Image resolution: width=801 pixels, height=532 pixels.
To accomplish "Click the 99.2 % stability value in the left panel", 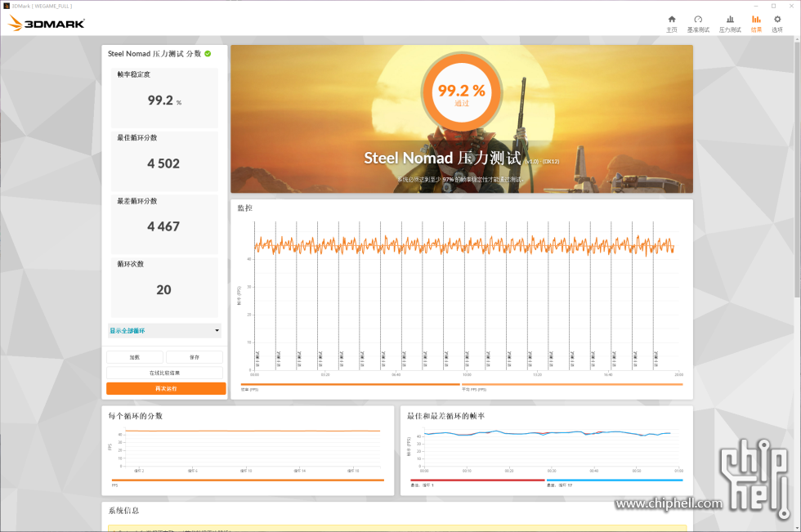I will click(164, 100).
